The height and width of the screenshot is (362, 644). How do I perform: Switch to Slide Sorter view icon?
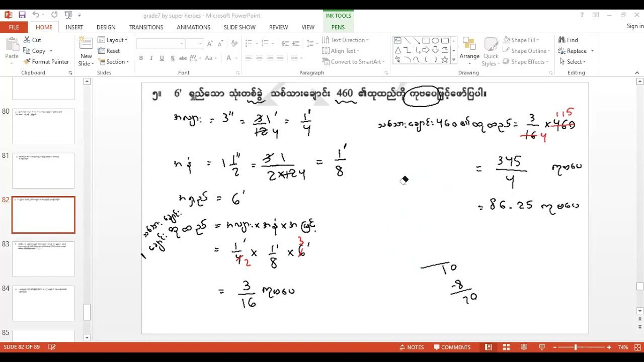[506, 347]
